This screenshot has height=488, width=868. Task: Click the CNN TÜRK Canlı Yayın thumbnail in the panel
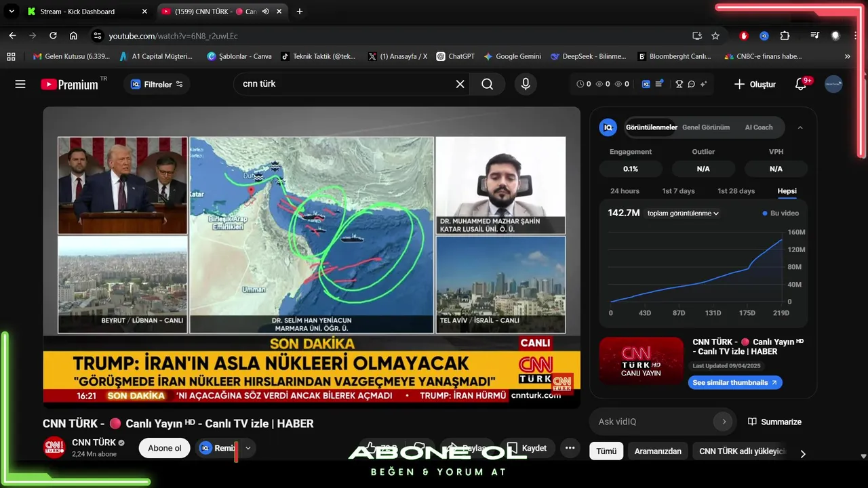(x=642, y=361)
